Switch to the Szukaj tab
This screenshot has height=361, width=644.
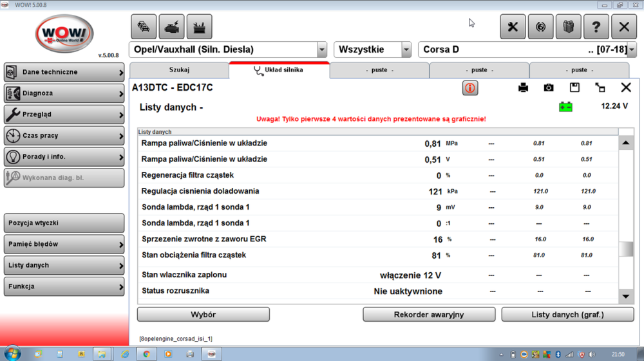(x=179, y=70)
